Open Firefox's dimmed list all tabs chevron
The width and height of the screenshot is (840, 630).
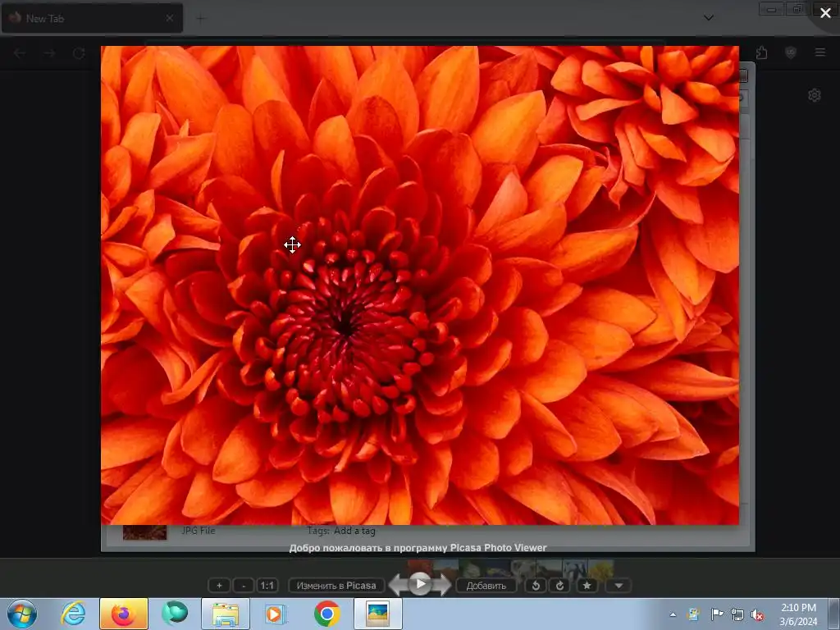(708, 18)
